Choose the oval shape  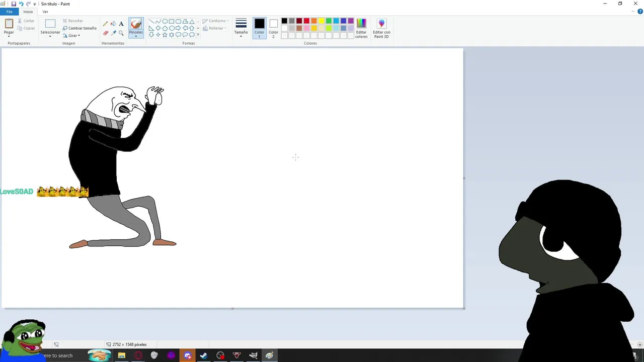tap(165, 22)
